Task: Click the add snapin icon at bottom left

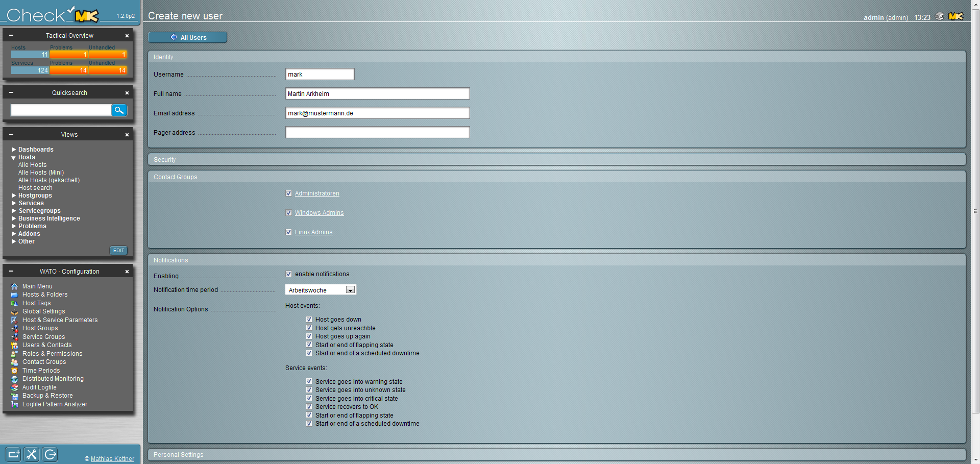Action: point(13,454)
